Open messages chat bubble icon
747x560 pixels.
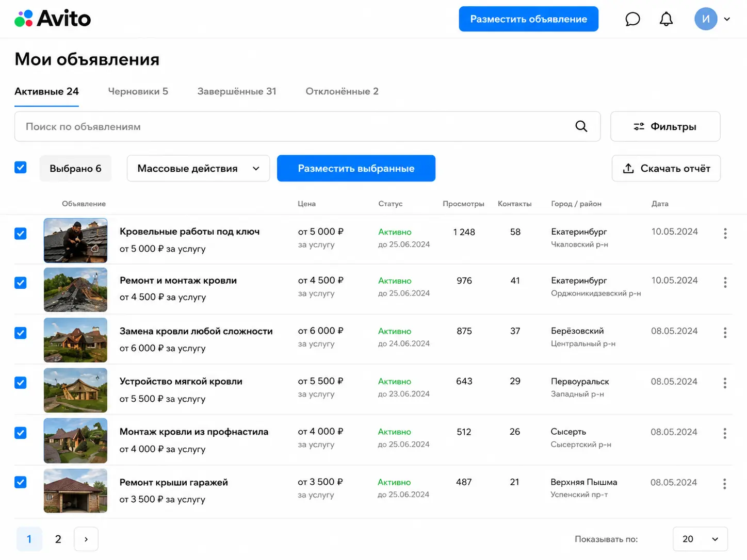pyautogui.click(x=632, y=19)
